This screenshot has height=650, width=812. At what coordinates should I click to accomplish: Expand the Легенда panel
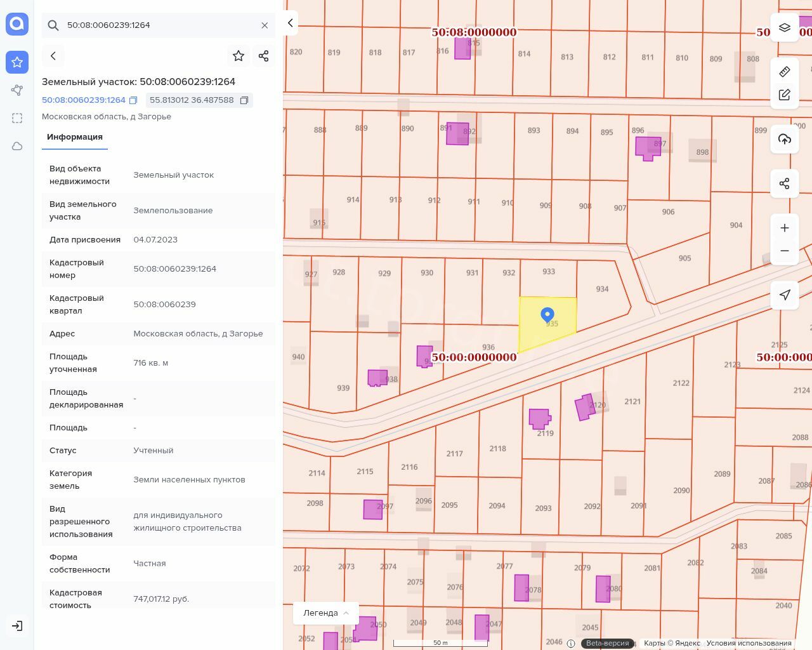tap(326, 613)
